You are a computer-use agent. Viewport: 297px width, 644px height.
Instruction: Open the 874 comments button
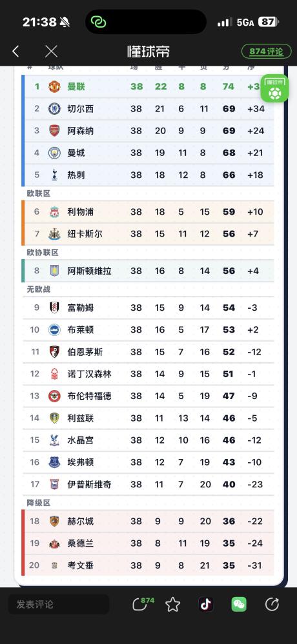267,52
